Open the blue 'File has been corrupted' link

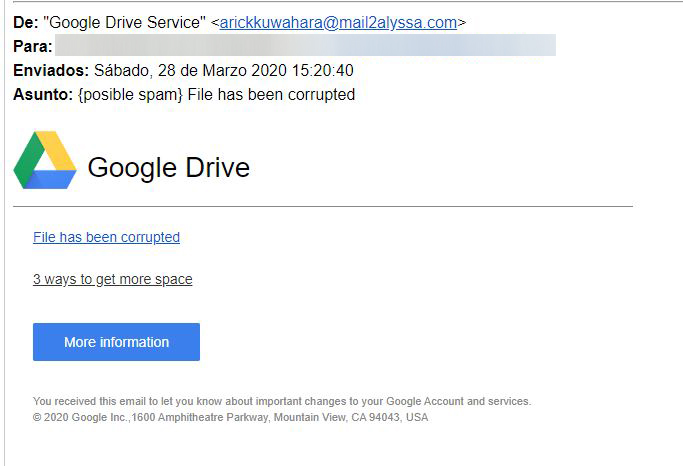tap(106, 237)
